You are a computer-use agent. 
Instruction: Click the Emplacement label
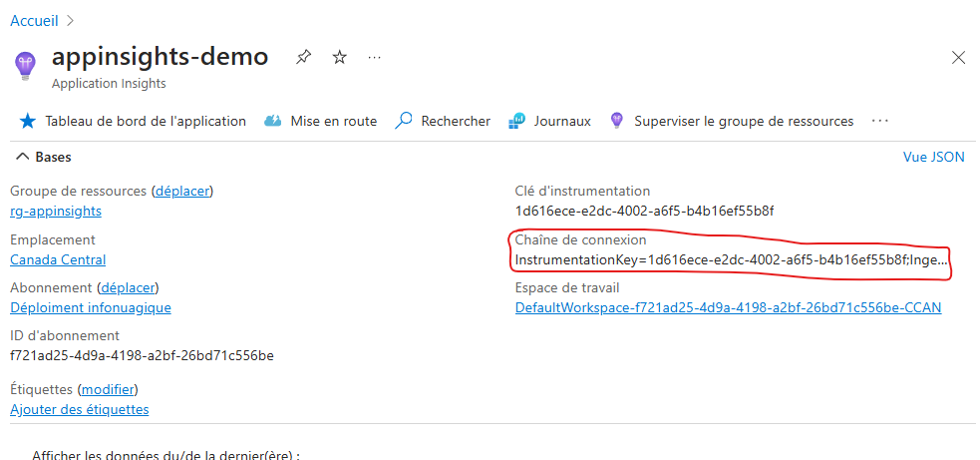tap(53, 239)
